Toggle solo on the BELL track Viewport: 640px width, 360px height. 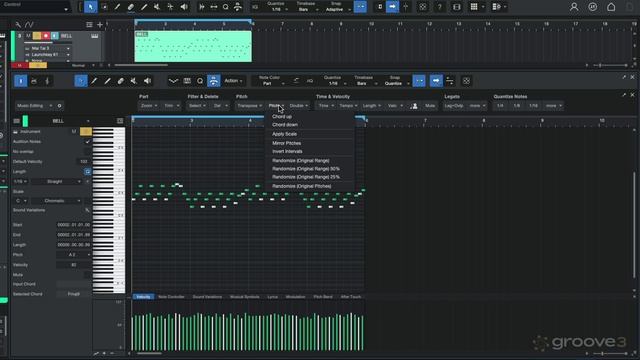tap(37, 36)
